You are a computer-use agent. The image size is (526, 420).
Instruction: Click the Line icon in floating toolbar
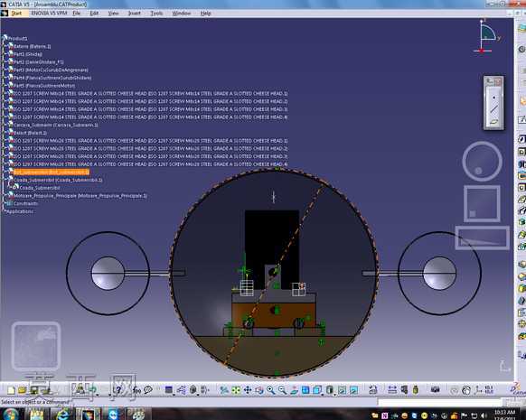(x=493, y=109)
